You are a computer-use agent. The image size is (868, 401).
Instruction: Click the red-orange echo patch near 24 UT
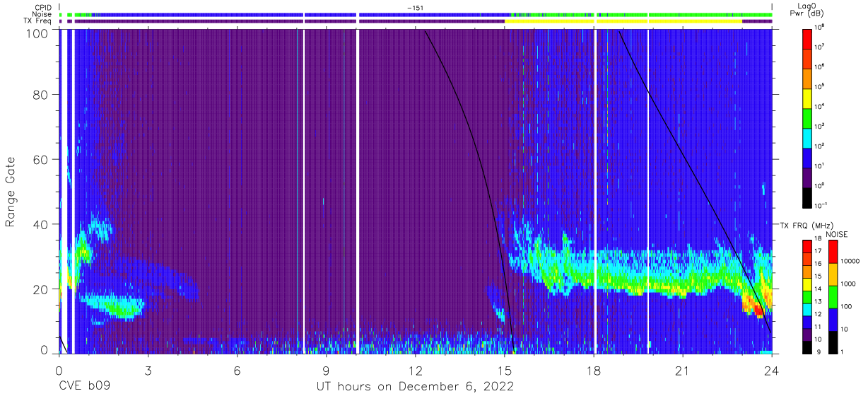(756, 308)
